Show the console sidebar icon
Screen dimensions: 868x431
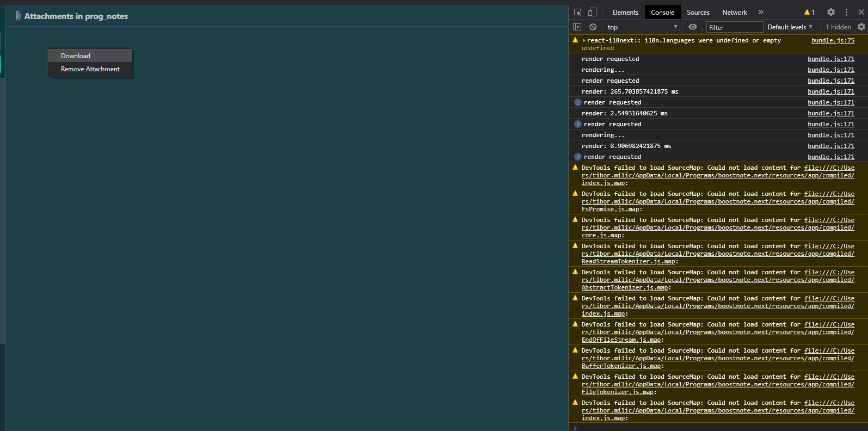click(x=577, y=27)
